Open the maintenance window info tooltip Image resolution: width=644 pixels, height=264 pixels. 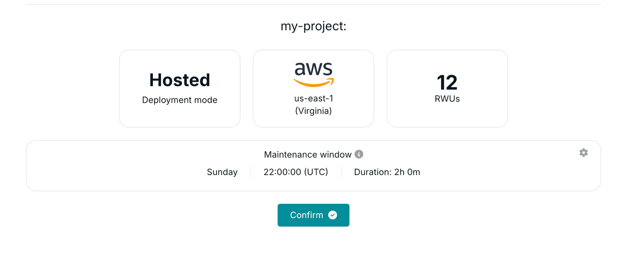[358, 154]
